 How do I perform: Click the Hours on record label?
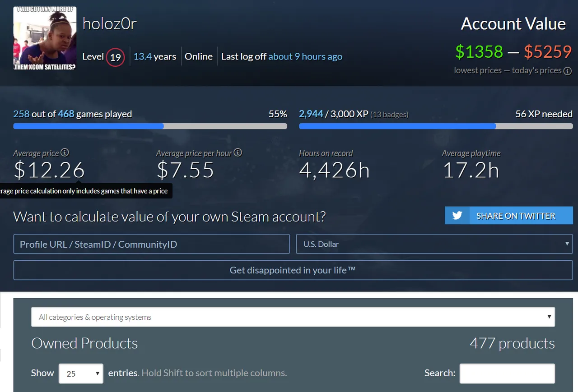click(326, 153)
